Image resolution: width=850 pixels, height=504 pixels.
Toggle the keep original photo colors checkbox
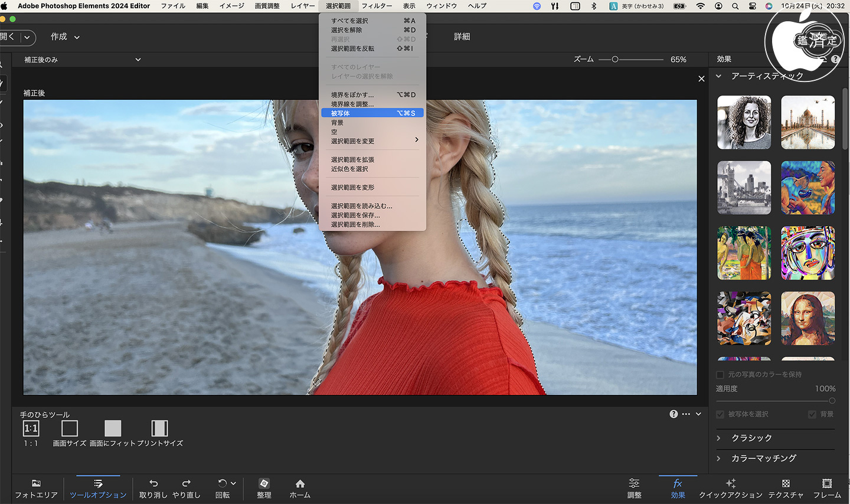[720, 375]
